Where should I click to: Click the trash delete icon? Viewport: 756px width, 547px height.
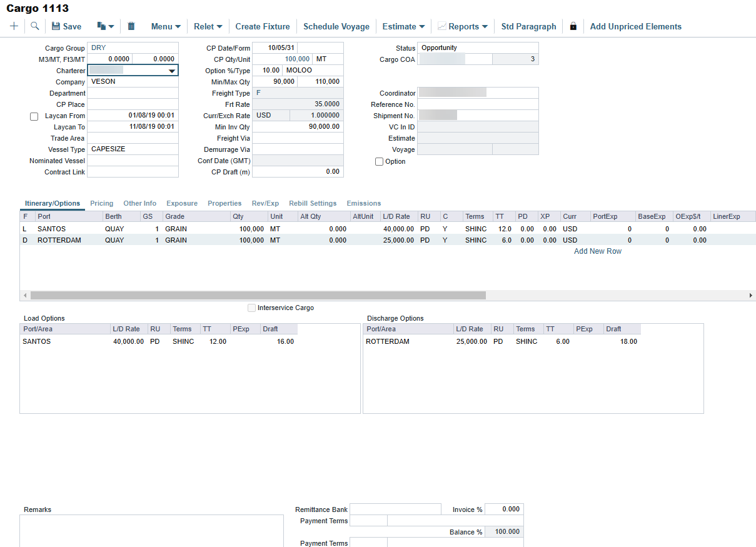131,26
